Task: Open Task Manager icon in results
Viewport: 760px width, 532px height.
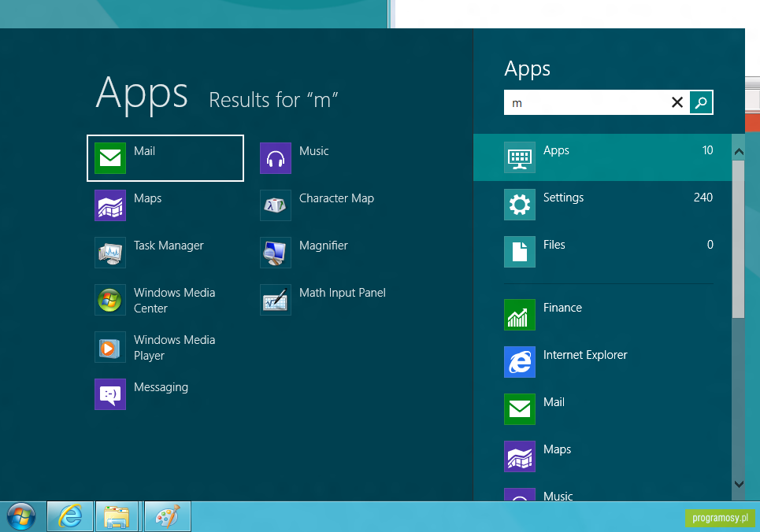Action: click(110, 253)
